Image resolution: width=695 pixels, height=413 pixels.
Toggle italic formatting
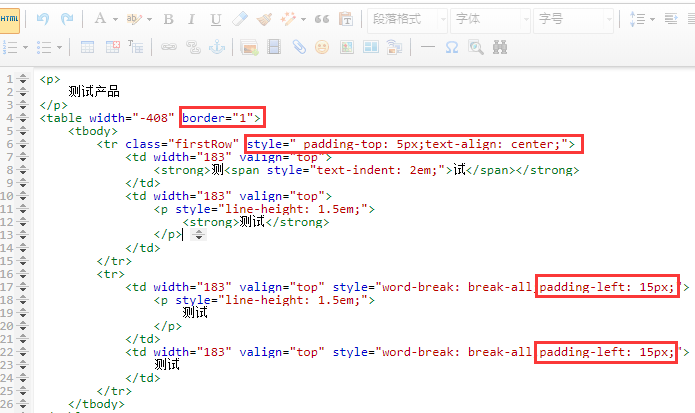(x=192, y=19)
